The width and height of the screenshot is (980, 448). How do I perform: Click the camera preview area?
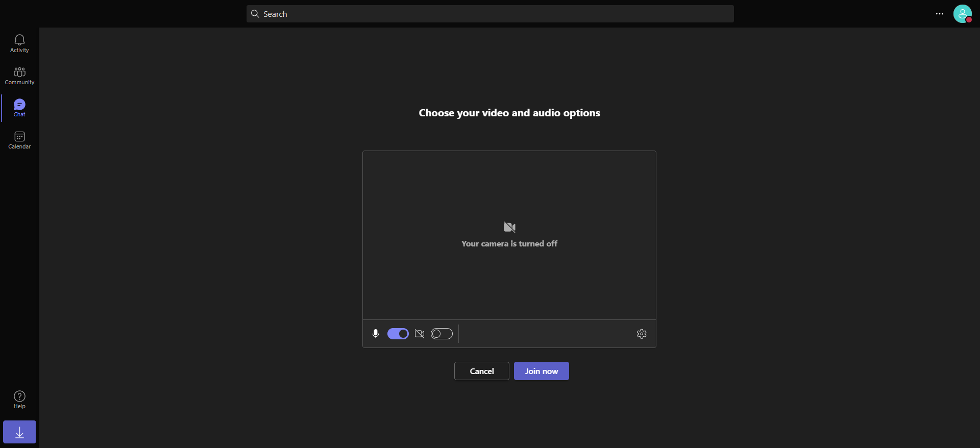point(509,235)
